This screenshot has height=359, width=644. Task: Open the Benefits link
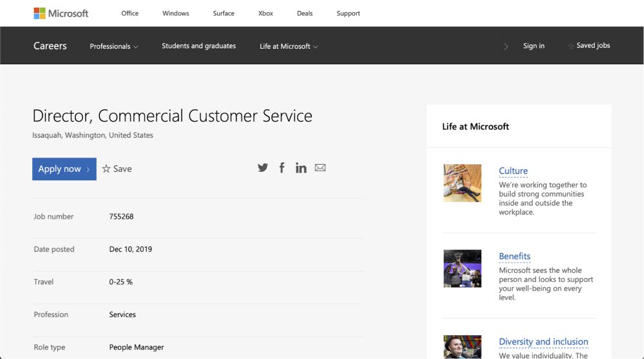pos(515,256)
